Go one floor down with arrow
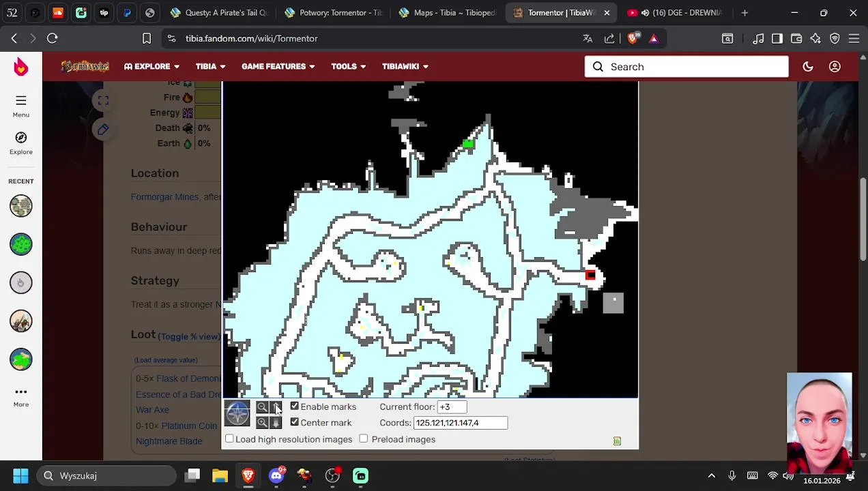Image resolution: width=868 pixels, height=491 pixels. coord(276,423)
